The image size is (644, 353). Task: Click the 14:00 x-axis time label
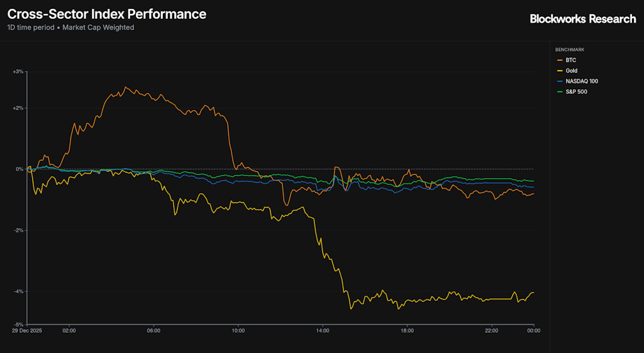pyautogui.click(x=323, y=330)
